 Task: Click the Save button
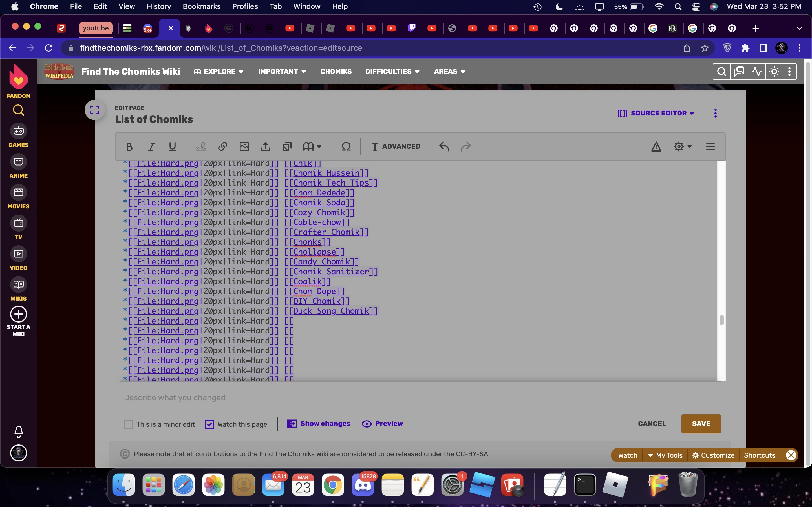(701, 424)
